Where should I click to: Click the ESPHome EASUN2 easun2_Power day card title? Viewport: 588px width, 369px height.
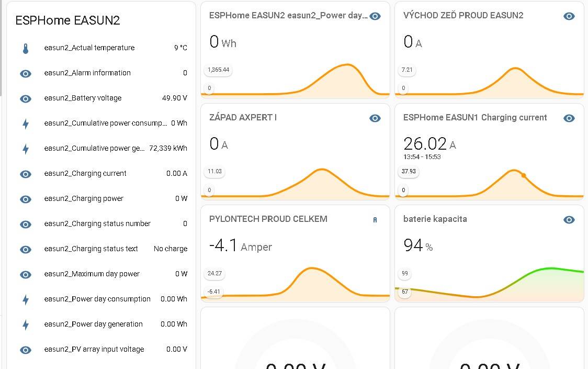tap(288, 15)
